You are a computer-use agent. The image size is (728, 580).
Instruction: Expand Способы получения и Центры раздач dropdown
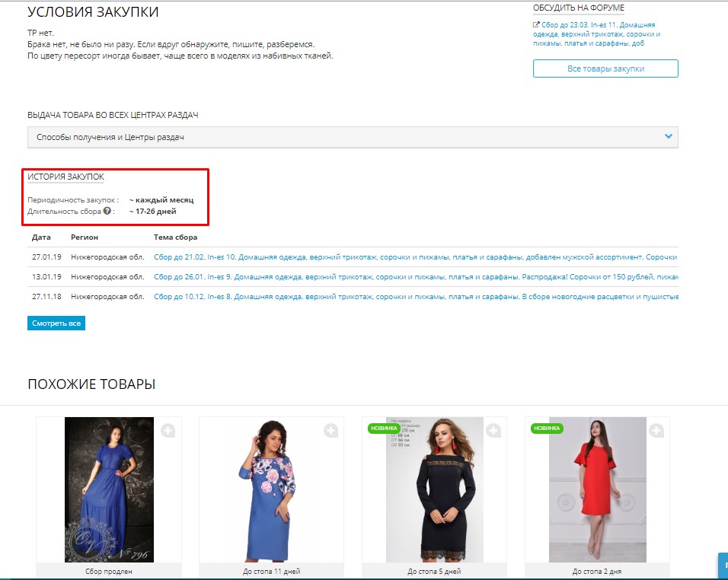click(x=353, y=137)
